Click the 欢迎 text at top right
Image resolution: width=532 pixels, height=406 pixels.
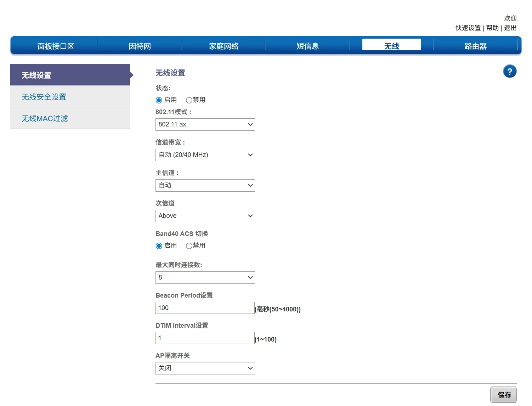510,18
